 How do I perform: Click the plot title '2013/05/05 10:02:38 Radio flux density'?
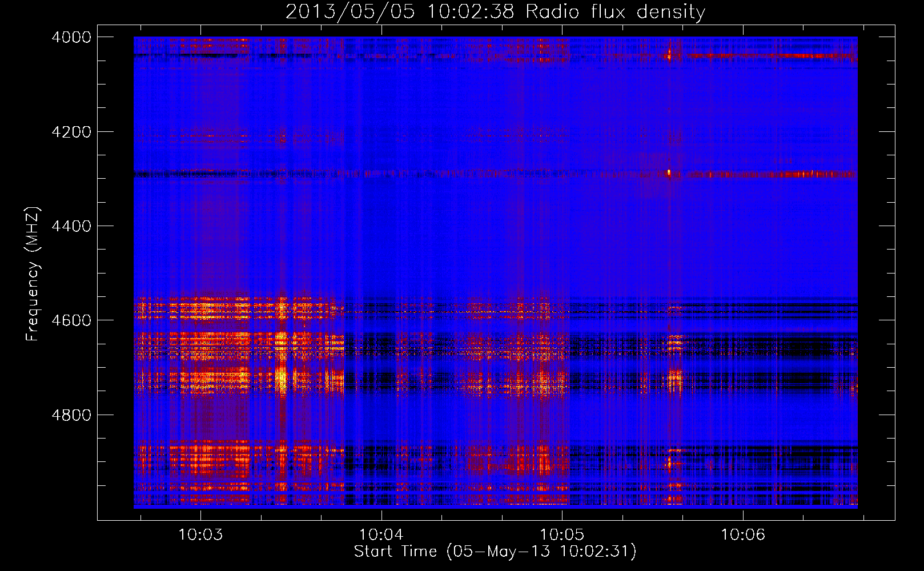[x=495, y=12]
